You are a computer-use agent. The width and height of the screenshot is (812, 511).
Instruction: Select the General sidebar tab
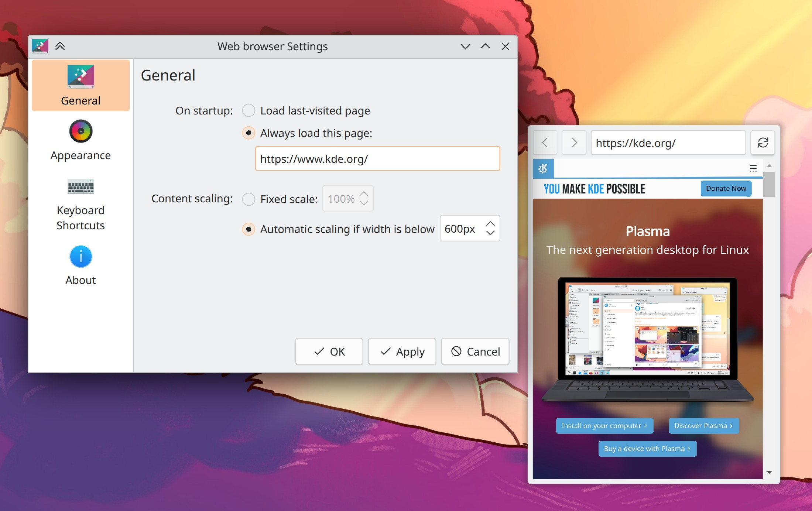point(80,85)
